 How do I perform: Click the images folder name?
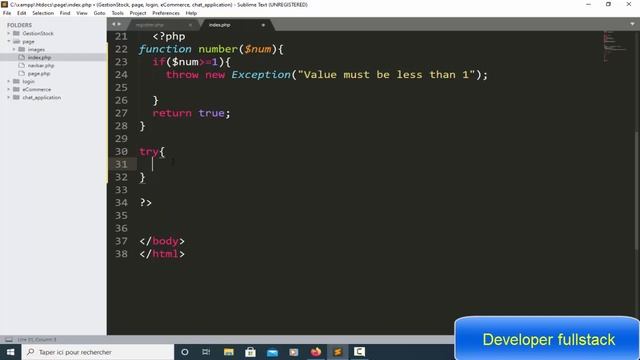[x=36, y=49]
